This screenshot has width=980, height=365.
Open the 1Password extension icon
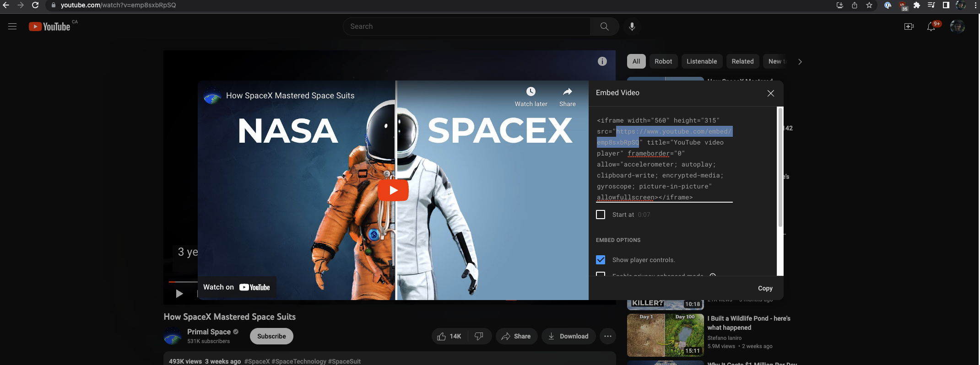(888, 5)
